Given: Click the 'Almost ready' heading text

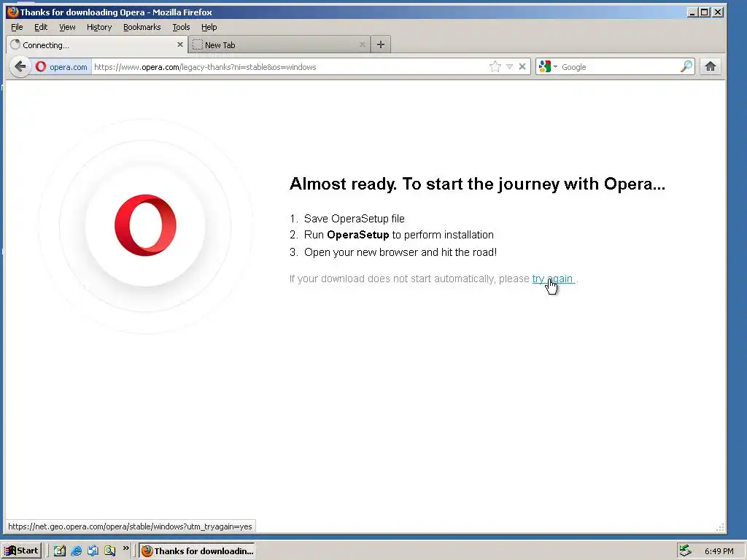Looking at the screenshot, I should [477, 184].
